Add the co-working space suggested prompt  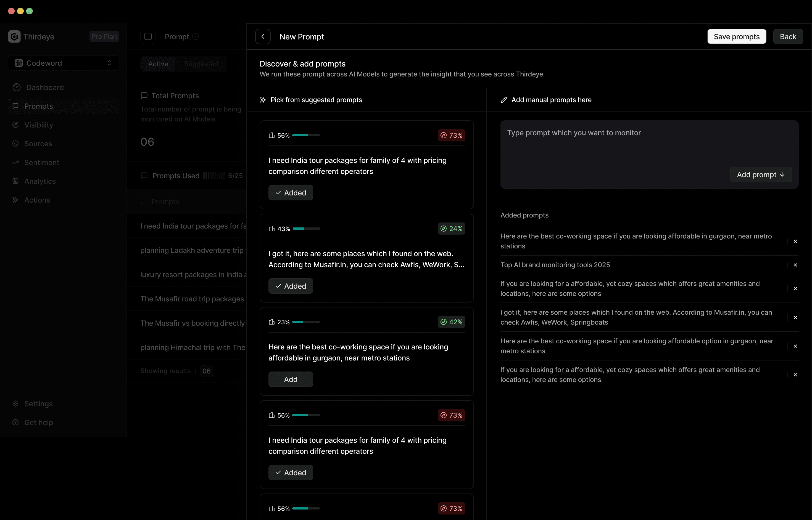(291, 379)
